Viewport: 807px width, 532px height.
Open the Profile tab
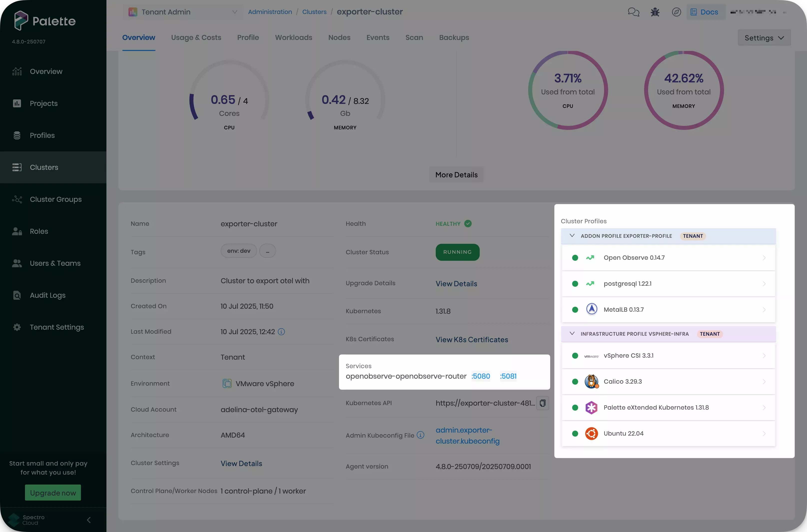coord(248,38)
